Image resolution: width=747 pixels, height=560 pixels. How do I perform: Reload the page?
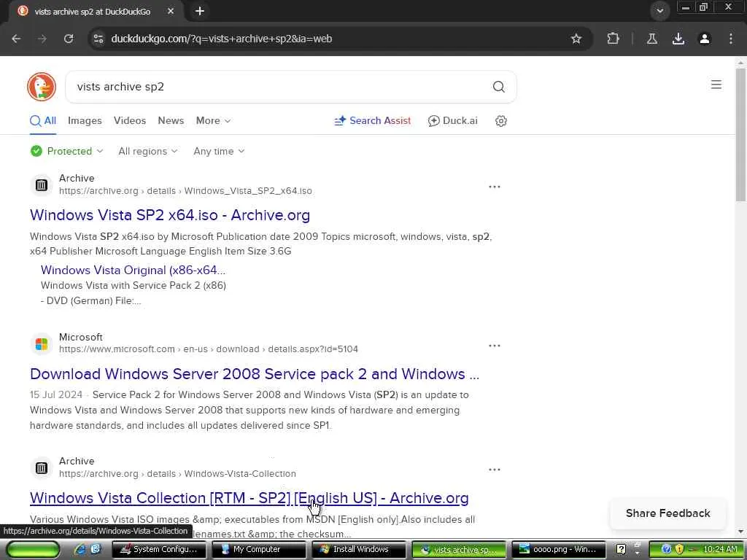click(x=69, y=39)
